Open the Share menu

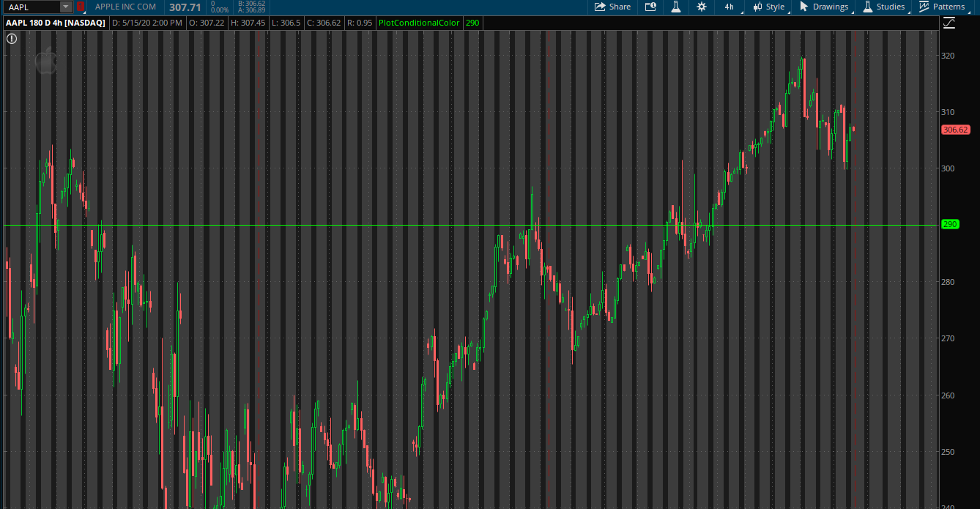tap(612, 7)
